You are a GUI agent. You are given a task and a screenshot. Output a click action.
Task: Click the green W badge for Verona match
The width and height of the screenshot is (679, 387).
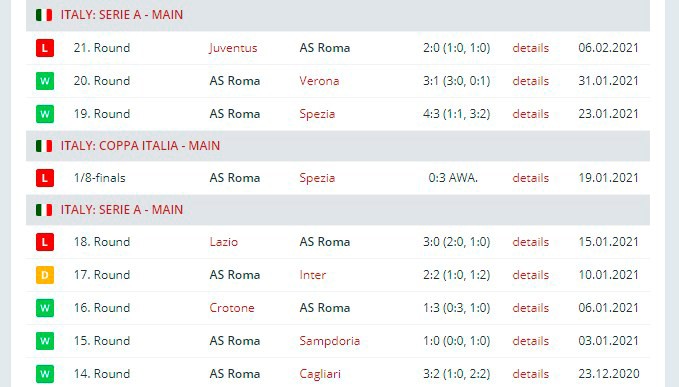pyautogui.click(x=45, y=81)
